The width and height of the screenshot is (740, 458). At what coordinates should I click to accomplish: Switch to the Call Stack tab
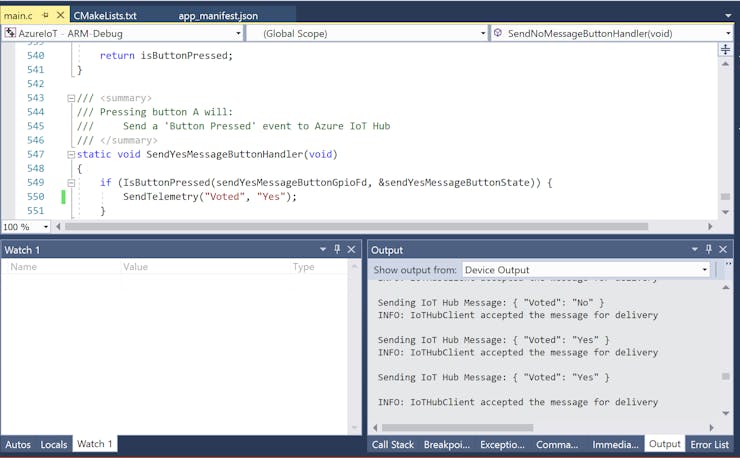(x=393, y=444)
